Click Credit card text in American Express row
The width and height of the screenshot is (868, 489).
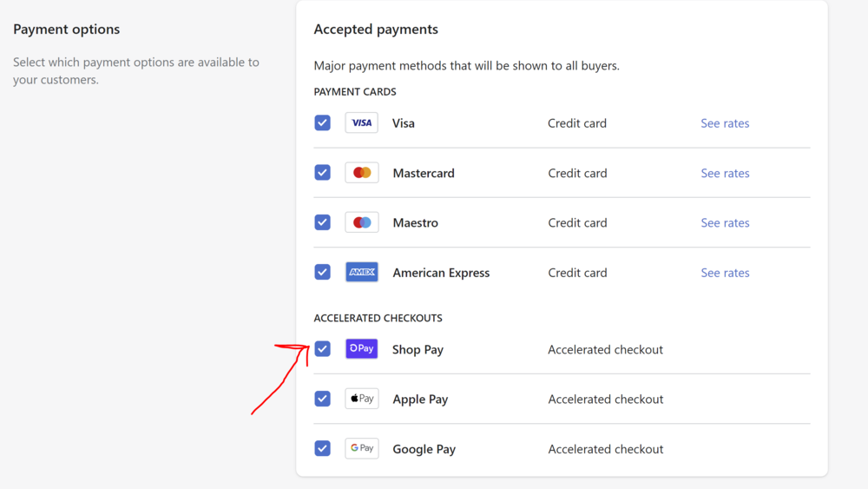[577, 273]
